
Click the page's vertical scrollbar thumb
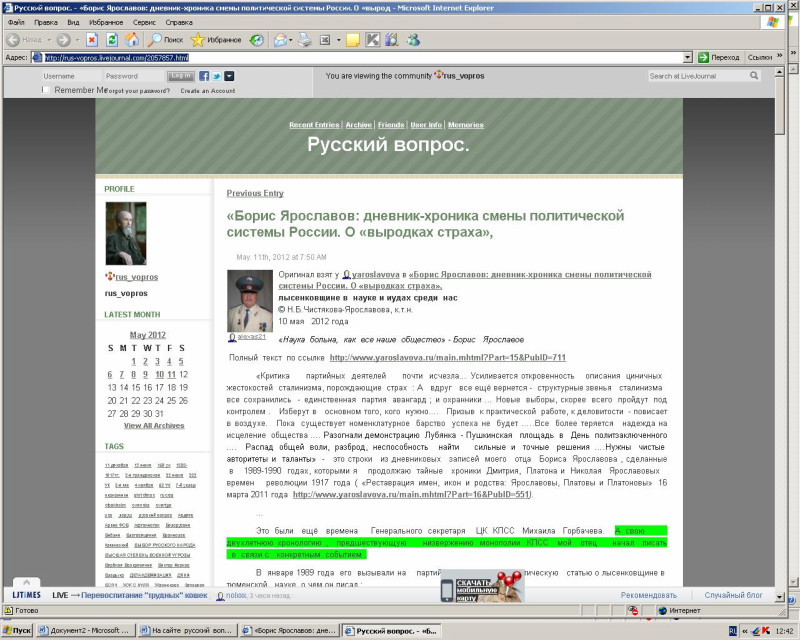tap(779, 106)
